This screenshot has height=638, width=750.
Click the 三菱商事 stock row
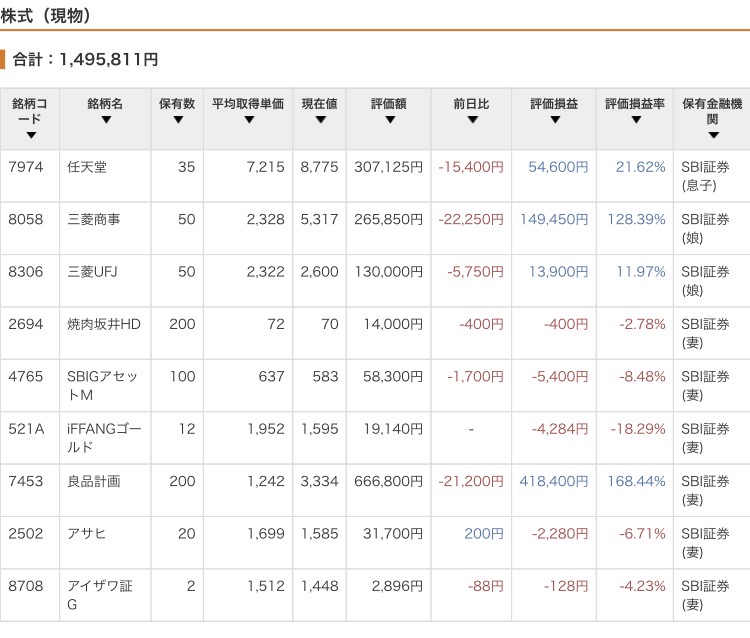pos(94,219)
